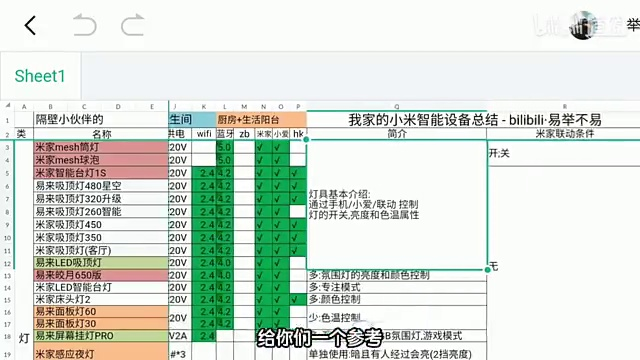Viewport: 640px width, 360px height.
Task: Click cell '少:色温控制'
Action: [x=397, y=318]
